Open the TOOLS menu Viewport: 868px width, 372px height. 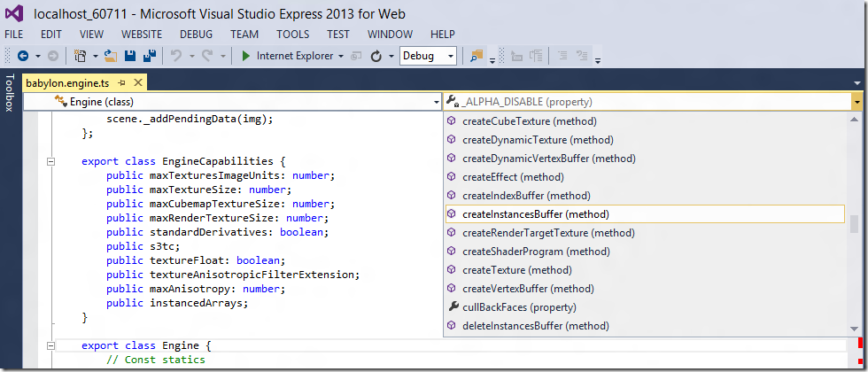click(x=293, y=35)
